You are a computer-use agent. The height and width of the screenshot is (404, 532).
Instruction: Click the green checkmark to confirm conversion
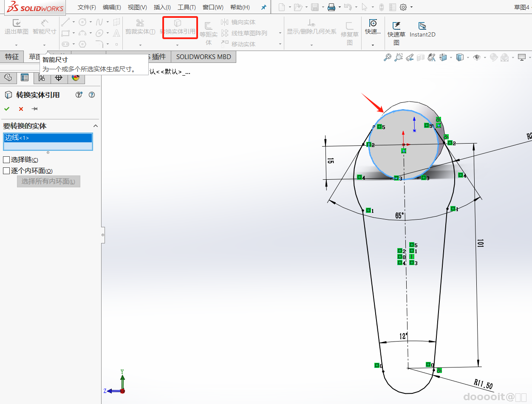pyautogui.click(x=7, y=109)
